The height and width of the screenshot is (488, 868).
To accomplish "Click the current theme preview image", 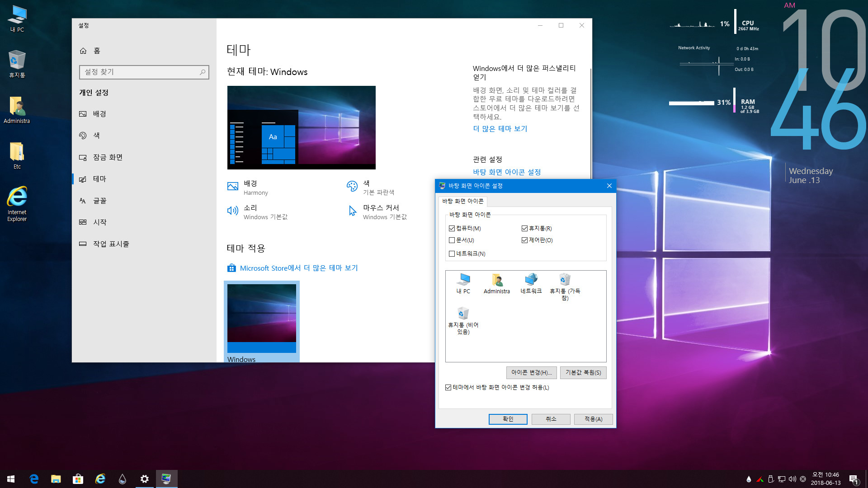I will click(302, 127).
